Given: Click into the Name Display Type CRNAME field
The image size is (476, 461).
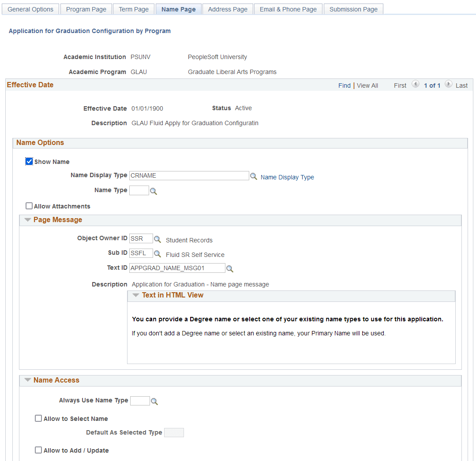Looking at the screenshot, I should pyautogui.click(x=189, y=175).
